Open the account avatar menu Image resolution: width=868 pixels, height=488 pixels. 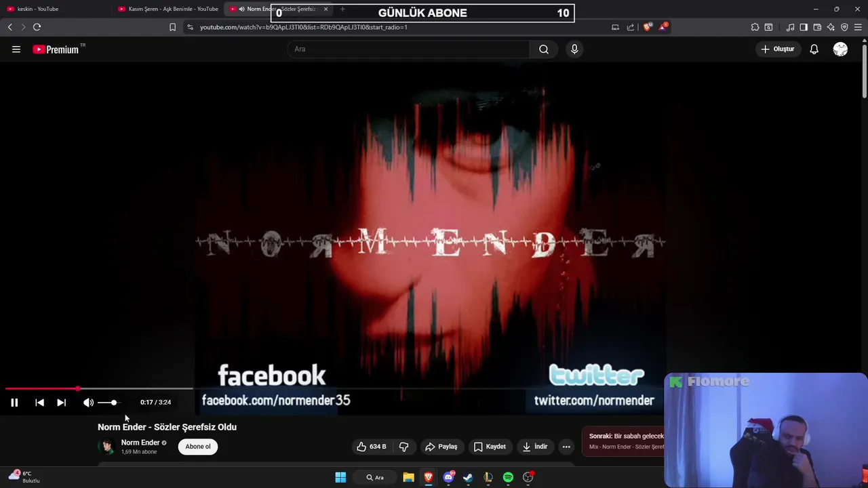840,49
